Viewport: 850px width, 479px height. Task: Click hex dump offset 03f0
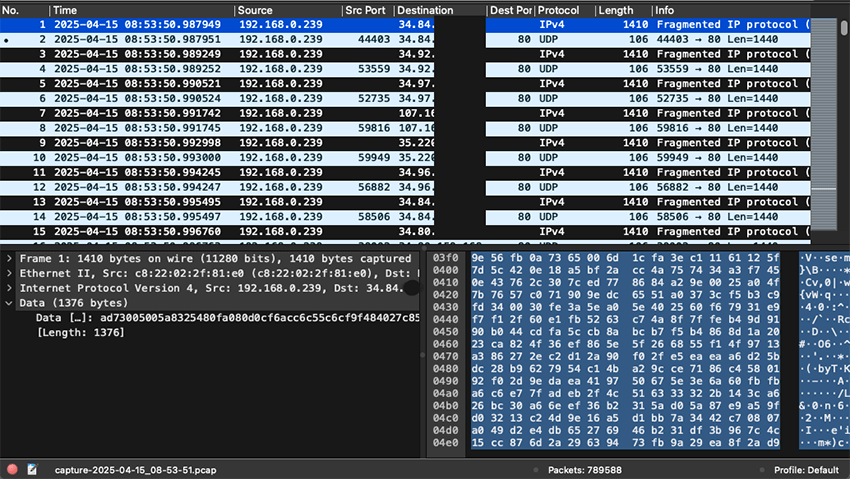pyautogui.click(x=446, y=258)
